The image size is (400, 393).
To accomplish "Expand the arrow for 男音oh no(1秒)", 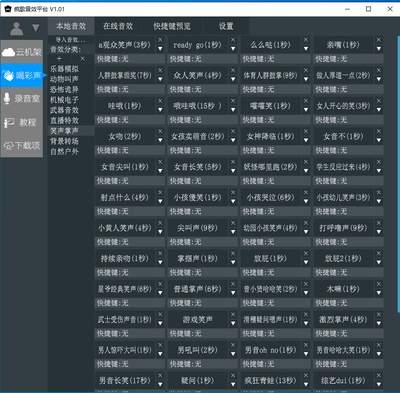I will click(306, 354).
